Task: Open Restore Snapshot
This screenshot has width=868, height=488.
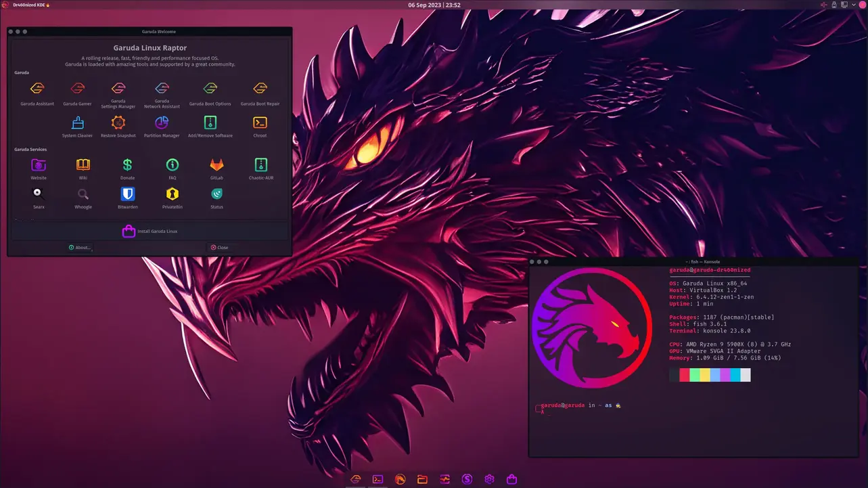Action: click(x=118, y=124)
